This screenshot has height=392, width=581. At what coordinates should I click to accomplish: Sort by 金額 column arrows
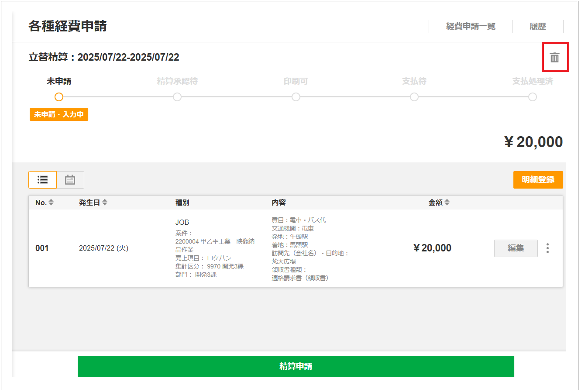coord(447,203)
